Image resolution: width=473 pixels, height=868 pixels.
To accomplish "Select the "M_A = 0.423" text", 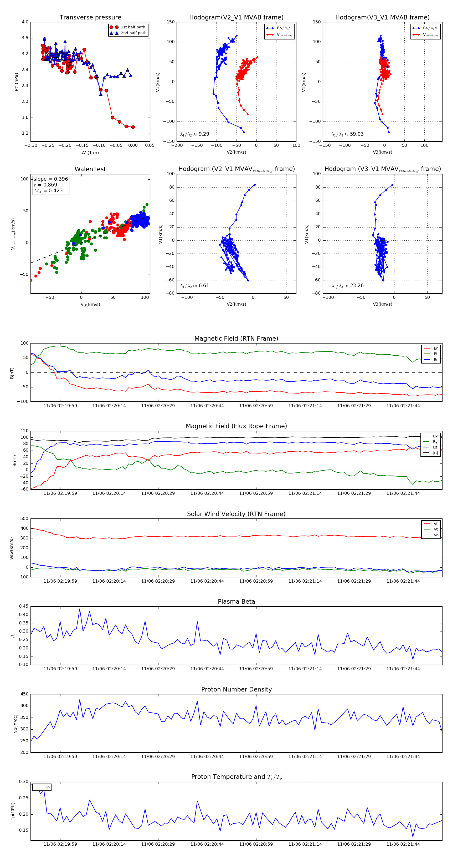I will click(48, 191).
